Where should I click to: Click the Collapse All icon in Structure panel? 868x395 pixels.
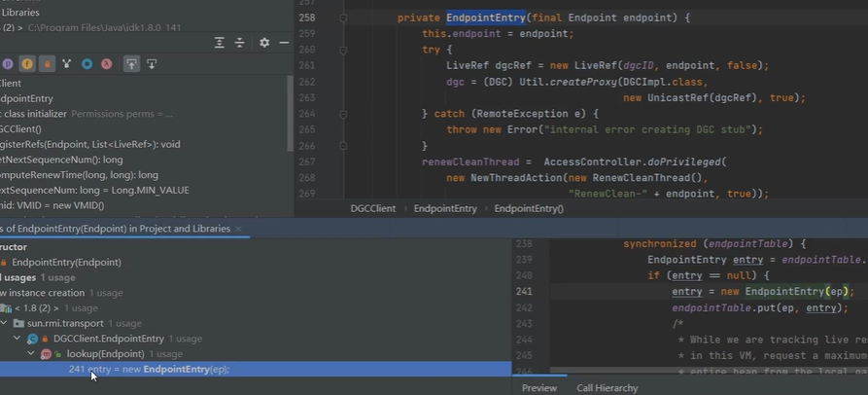(x=239, y=43)
